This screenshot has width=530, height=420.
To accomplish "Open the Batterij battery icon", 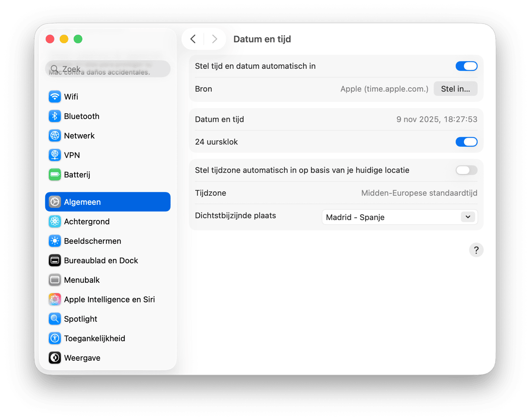I will pos(54,175).
